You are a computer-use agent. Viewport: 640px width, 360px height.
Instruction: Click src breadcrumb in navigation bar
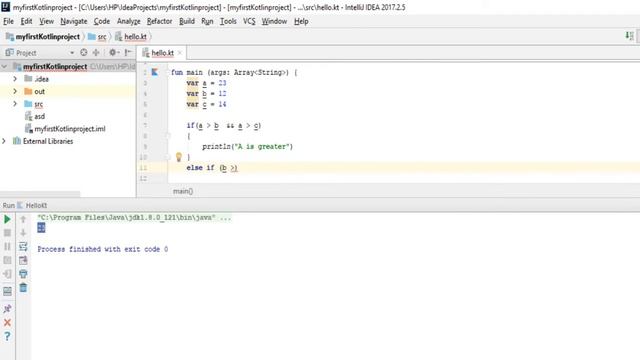[98, 37]
